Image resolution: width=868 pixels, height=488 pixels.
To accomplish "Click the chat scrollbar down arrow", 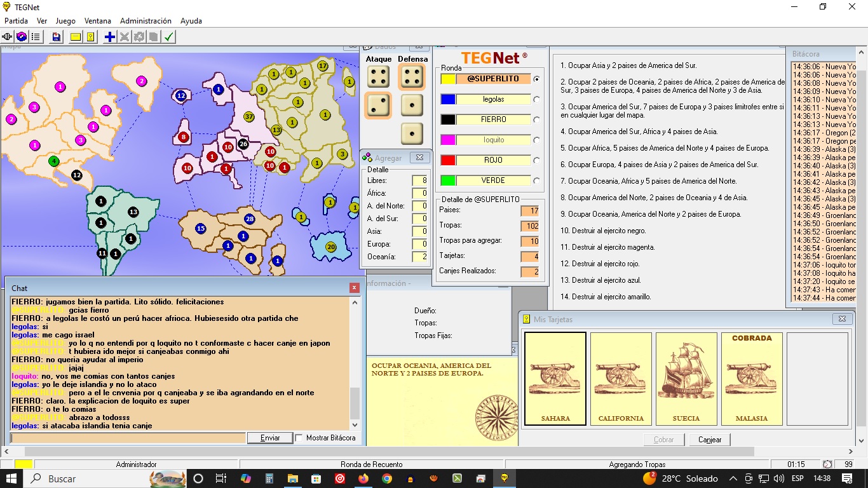I will coord(355,425).
